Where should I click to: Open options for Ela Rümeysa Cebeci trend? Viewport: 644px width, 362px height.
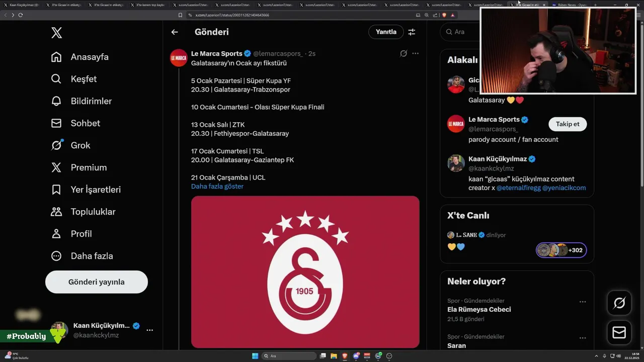[583, 302]
